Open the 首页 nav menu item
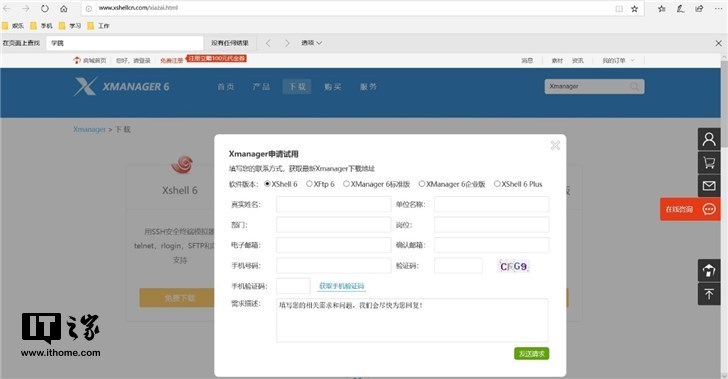The width and height of the screenshot is (728, 379). pos(226,86)
